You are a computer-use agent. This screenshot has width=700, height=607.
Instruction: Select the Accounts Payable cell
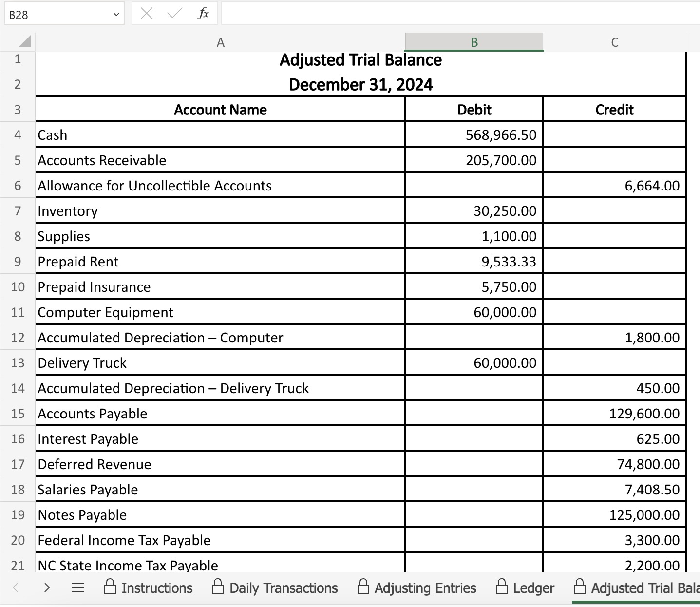pos(220,414)
